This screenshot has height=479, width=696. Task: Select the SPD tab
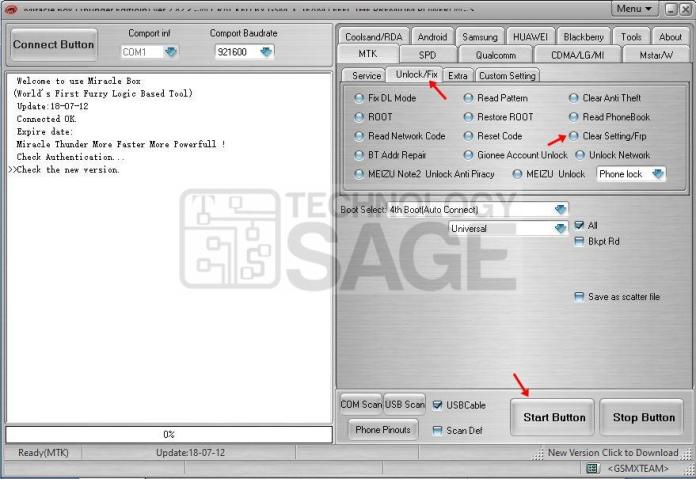pyautogui.click(x=427, y=55)
